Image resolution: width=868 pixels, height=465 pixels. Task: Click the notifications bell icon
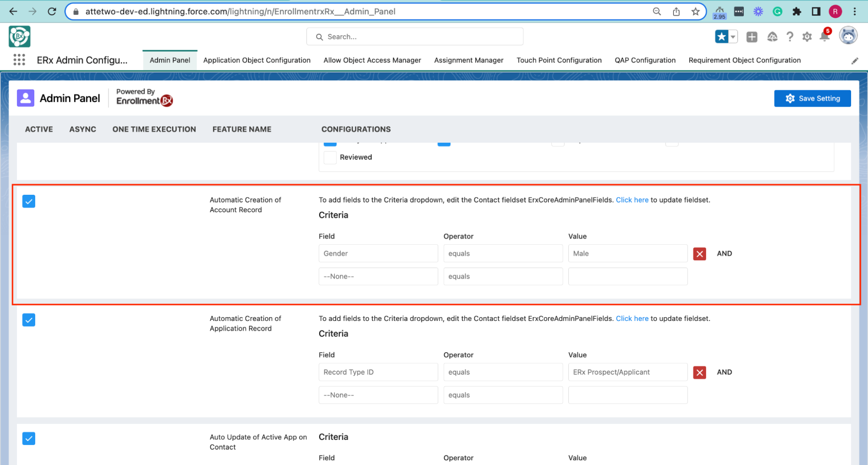point(824,37)
